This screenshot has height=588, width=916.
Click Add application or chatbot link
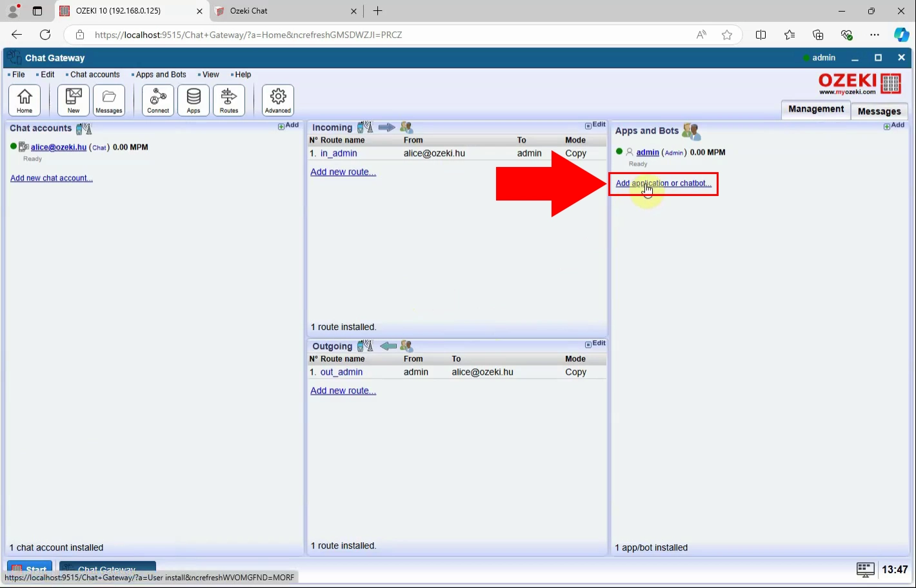[x=664, y=183]
